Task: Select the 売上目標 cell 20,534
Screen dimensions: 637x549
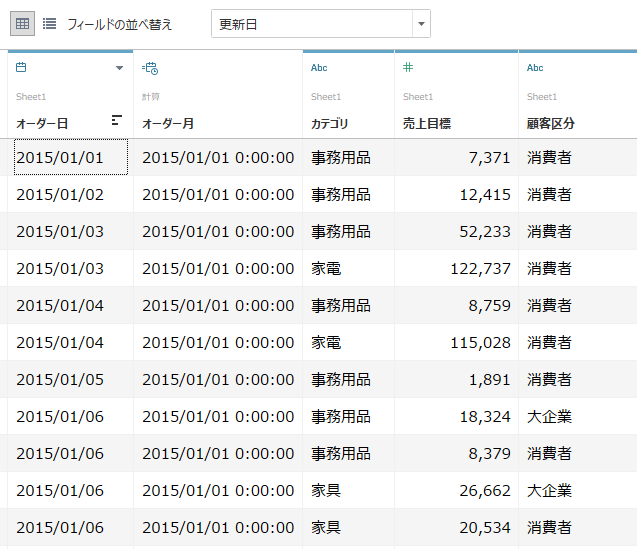Action: 456,527
